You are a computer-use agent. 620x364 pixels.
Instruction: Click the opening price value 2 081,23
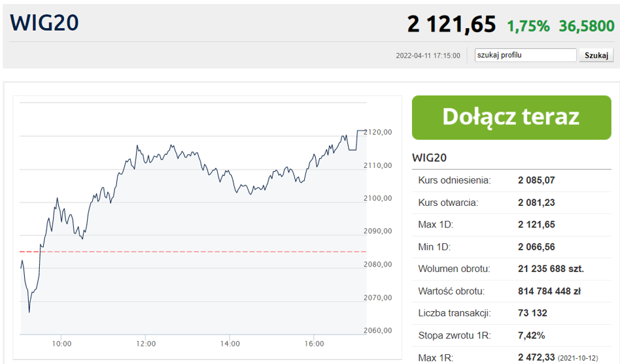click(536, 203)
